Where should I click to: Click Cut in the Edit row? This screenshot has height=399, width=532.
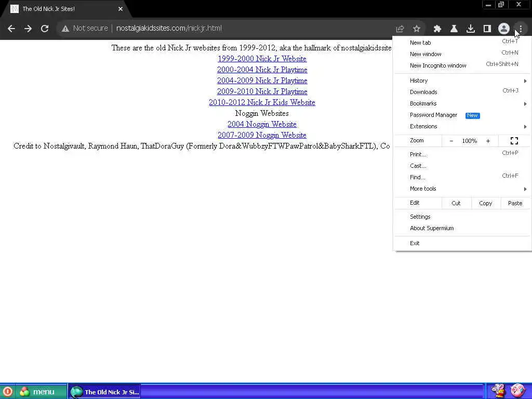coord(456,203)
